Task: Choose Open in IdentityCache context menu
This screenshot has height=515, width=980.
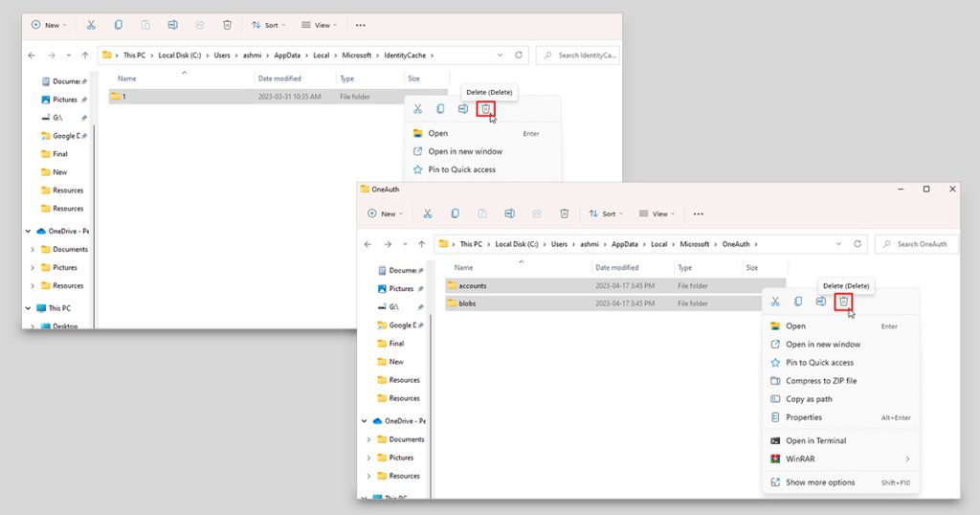Action: click(482, 133)
